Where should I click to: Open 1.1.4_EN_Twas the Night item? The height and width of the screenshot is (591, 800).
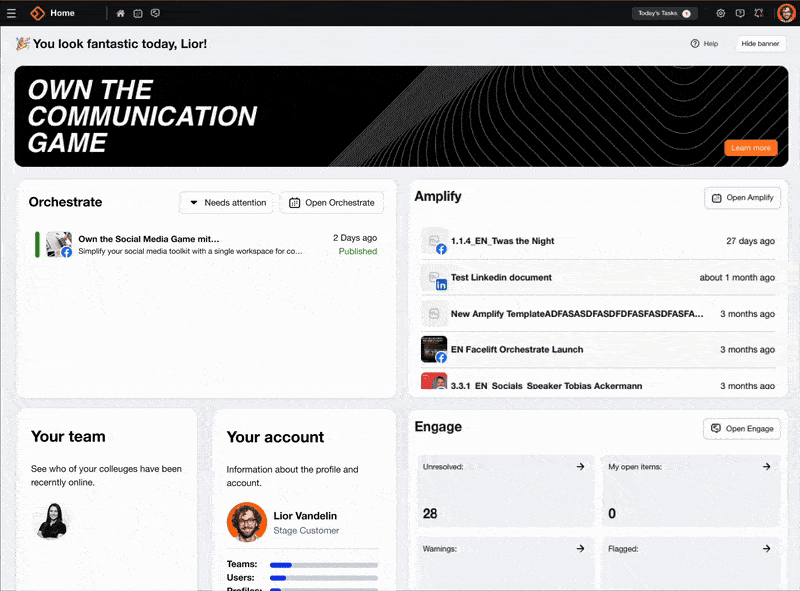(x=597, y=241)
